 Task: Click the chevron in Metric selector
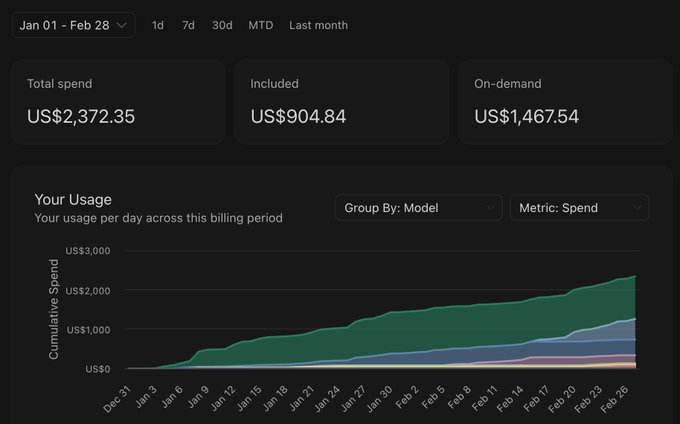point(637,208)
